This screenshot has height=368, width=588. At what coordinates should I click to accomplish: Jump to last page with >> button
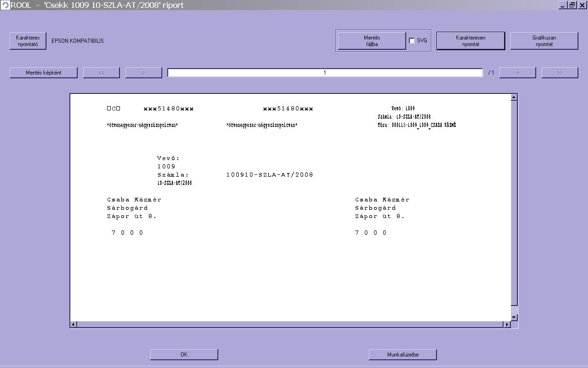560,73
